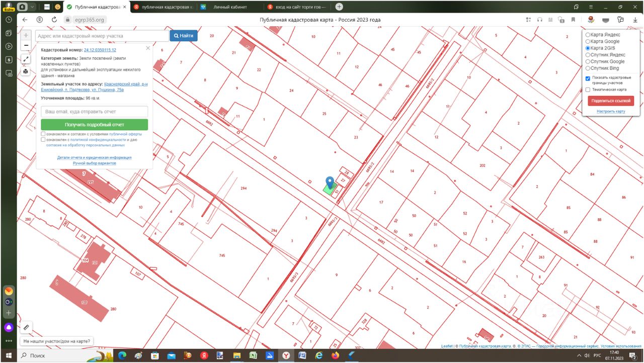644x363 pixels.
Task: Click the print map icon
Action: (x=26, y=71)
